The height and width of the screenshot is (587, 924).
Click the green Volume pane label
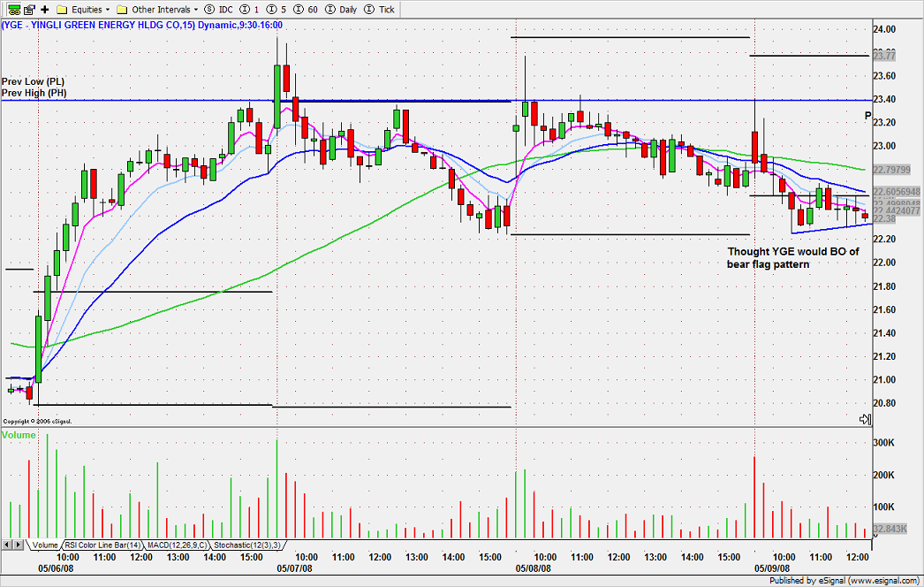click(19, 435)
